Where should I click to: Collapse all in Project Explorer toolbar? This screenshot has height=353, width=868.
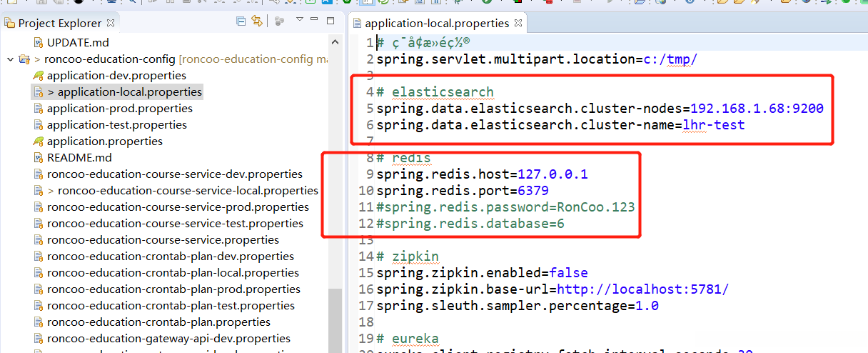pyautogui.click(x=242, y=22)
